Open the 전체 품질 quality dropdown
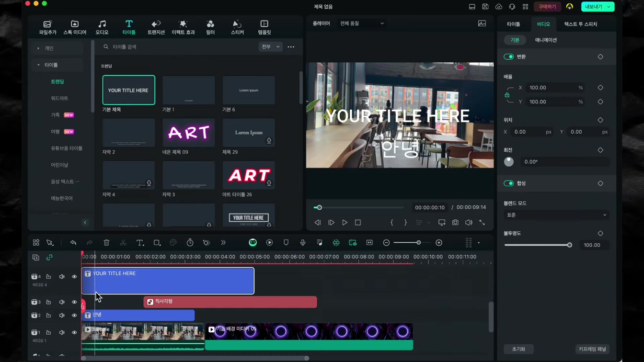 362,23
